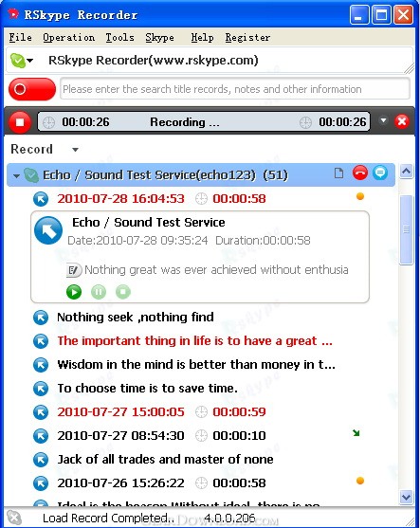Click the call icon for 2010-07-28 16:04:53
Screen dimensions: 420x528
tap(41, 199)
